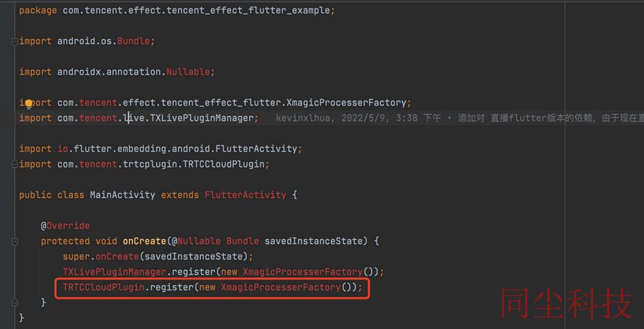Screen dimensions: 644x329
Task: Click onCreate in the protected void declaration
Action: pos(144,241)
